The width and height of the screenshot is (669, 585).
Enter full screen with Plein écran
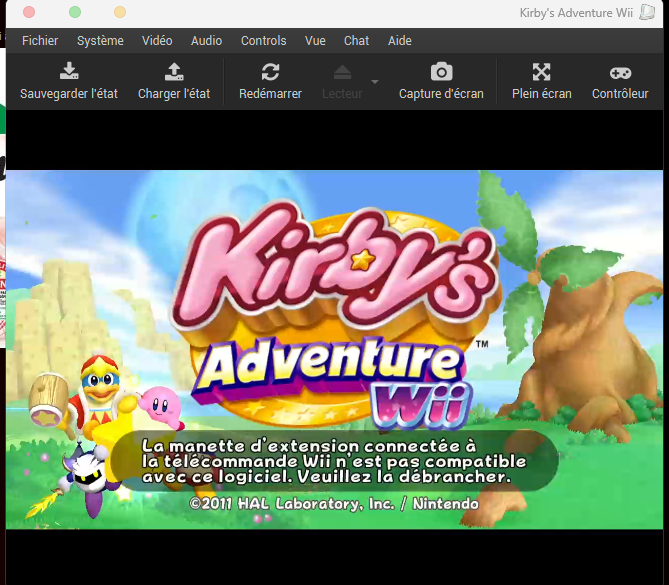pos(541,72)
